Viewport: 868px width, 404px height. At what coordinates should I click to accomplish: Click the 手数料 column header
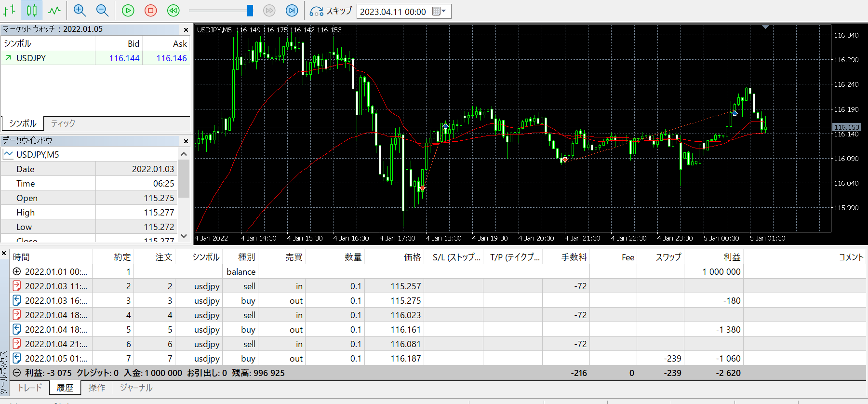point(574,257)
